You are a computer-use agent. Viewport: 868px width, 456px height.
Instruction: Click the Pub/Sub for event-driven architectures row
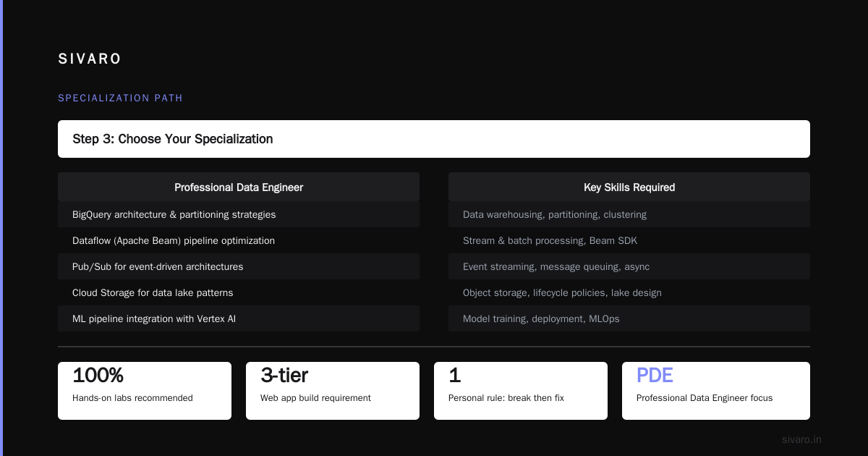tap(239, 266)
